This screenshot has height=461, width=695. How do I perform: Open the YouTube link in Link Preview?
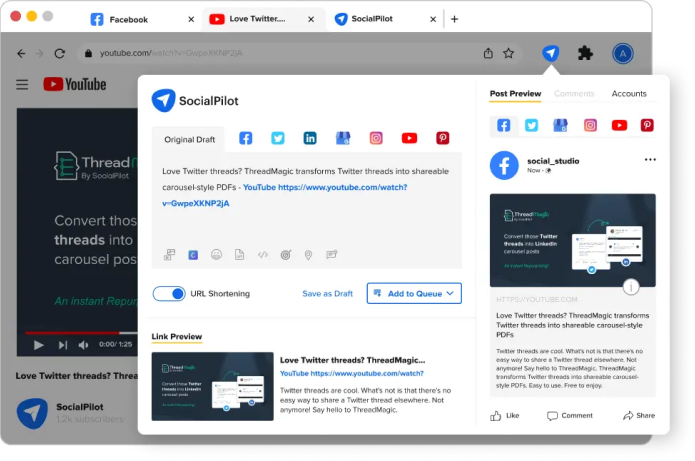point(351,373)
